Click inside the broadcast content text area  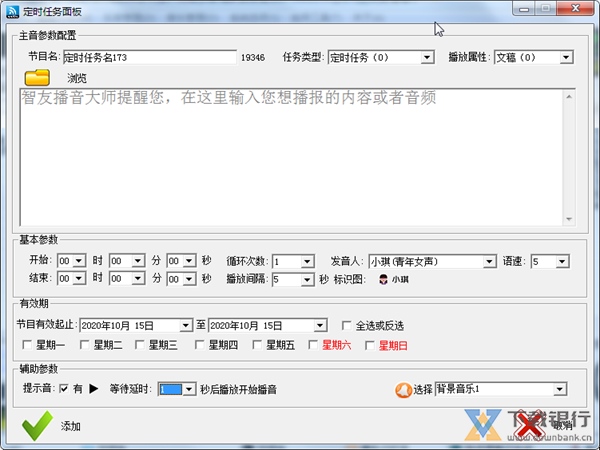coord(290,160)
